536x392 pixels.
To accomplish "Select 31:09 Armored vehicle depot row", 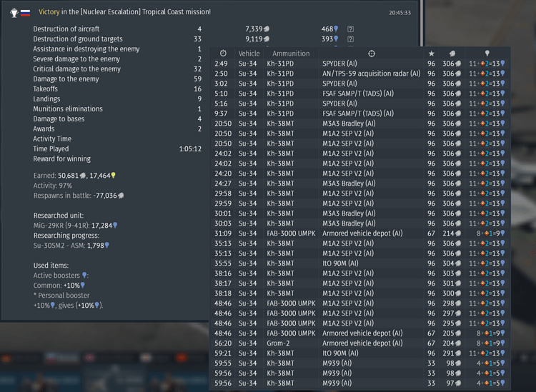I will [359, 233].
